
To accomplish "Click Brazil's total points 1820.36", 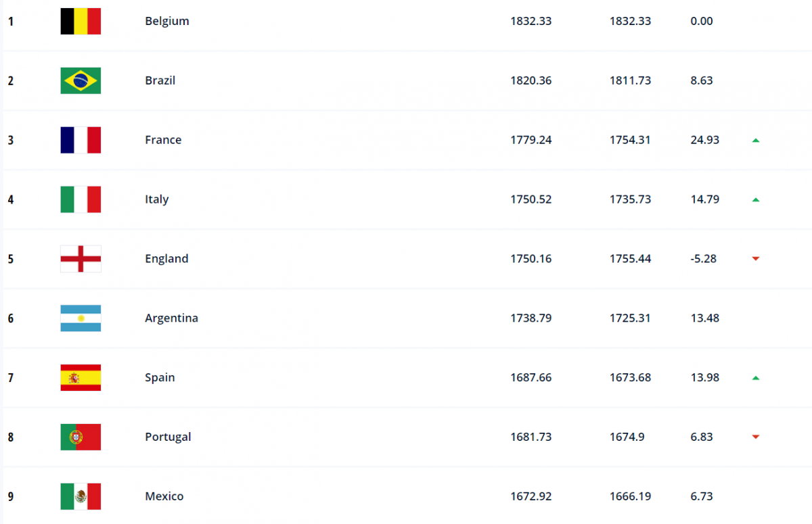I will (x=531, y=80).
